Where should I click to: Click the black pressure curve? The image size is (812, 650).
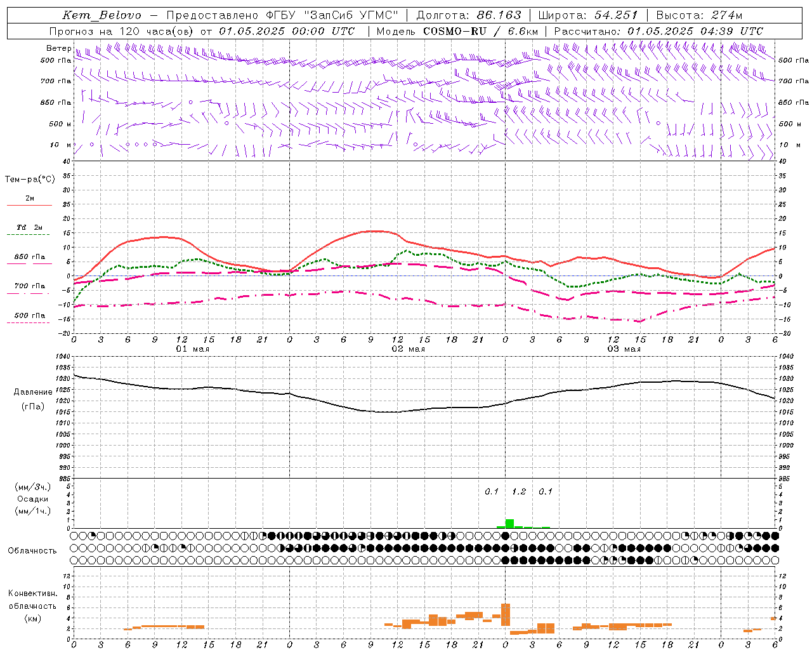(x=424, y=410)
